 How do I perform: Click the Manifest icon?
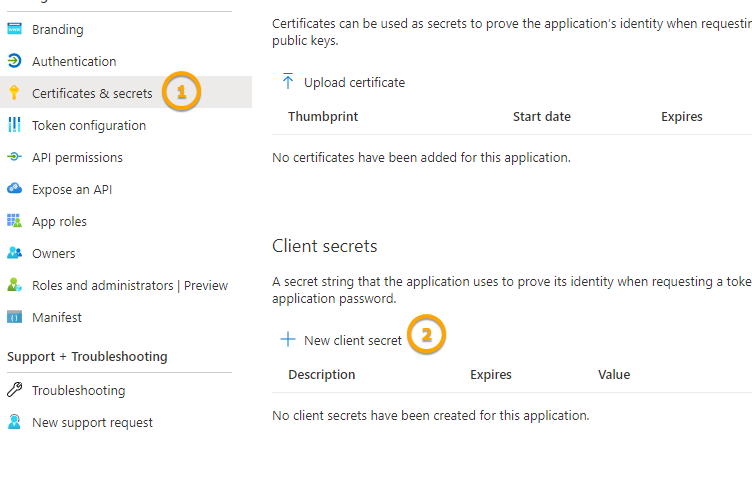click(14, 318)
